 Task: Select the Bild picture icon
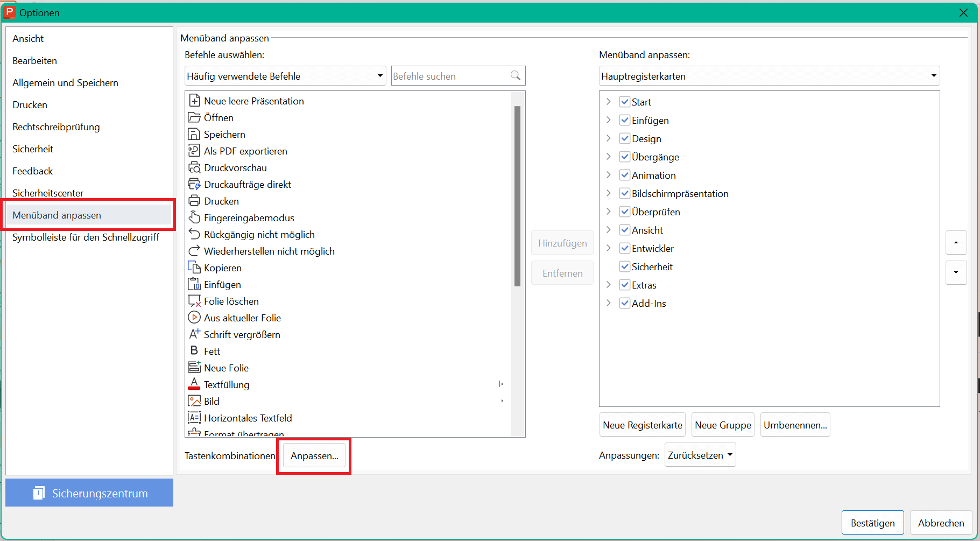click(194, 402)
